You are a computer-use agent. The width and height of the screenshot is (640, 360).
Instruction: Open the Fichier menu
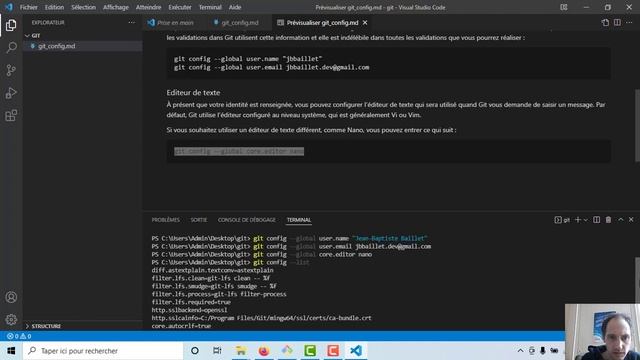click(x=29, y=7)
